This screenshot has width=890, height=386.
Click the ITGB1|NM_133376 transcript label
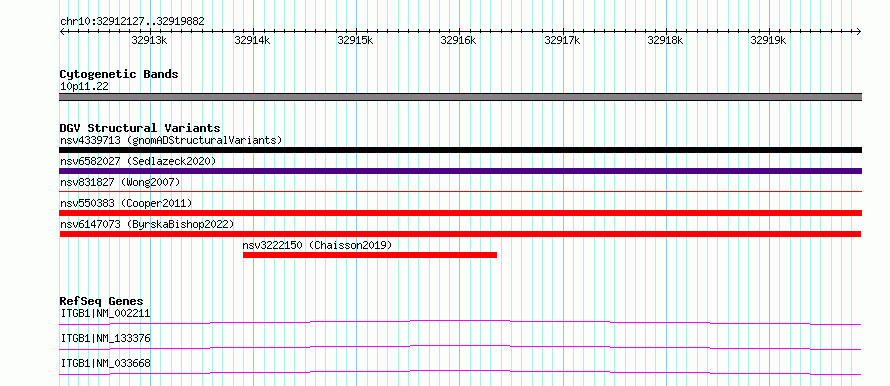coord(105,338)
